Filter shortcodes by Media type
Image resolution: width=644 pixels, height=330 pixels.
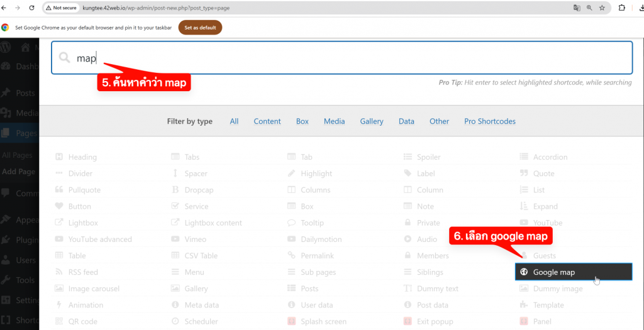pyautogui.click(x=334, y=121)
